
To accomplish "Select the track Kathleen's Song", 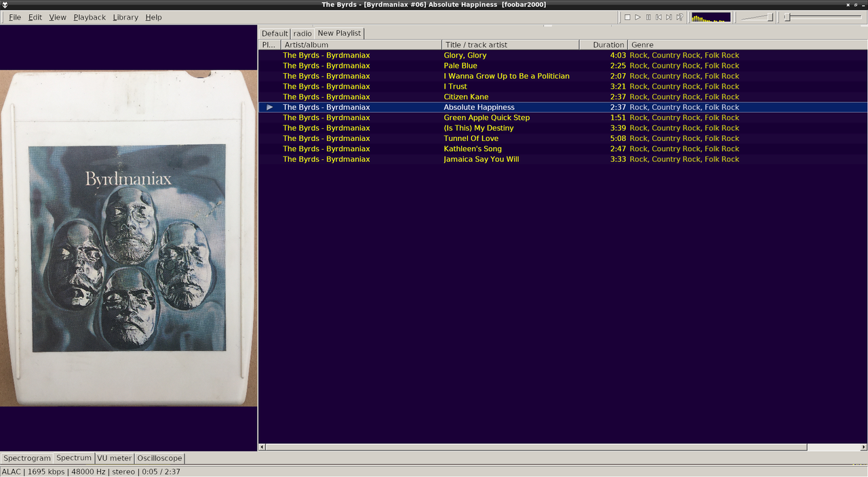I will tap(563, 149).
